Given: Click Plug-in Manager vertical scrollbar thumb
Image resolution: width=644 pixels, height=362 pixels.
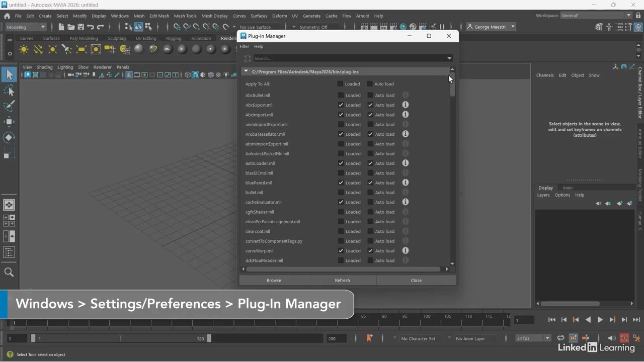Looking at the screenshot, I should coord(452,84).
